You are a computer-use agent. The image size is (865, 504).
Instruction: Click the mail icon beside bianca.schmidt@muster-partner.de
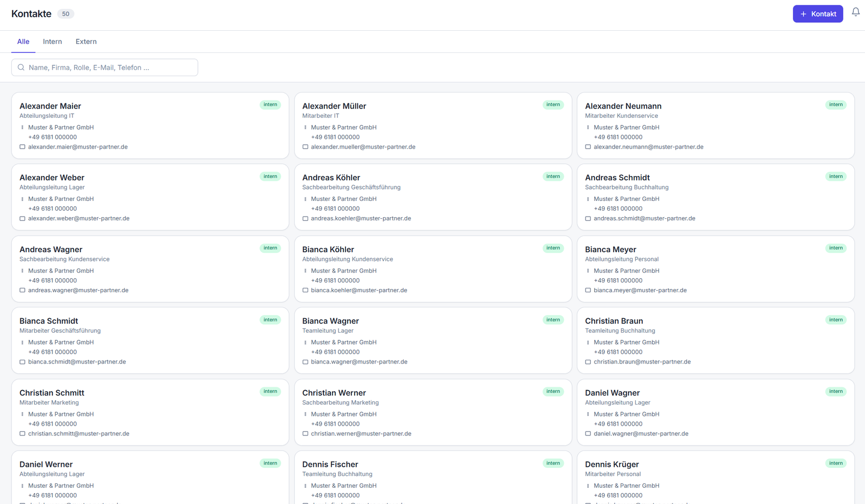(23, 362)
